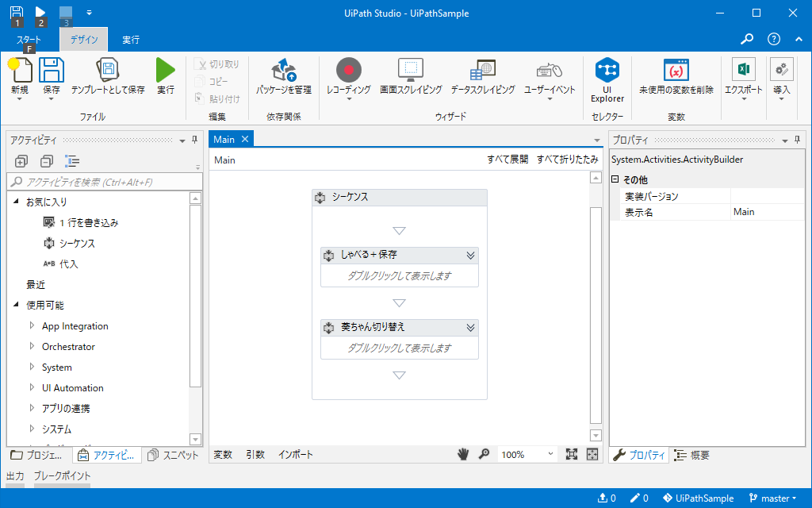Click Export to Excel (エクスポート) icon
The width and height of the screenshot is (812, 508).
tap(743, 70)
